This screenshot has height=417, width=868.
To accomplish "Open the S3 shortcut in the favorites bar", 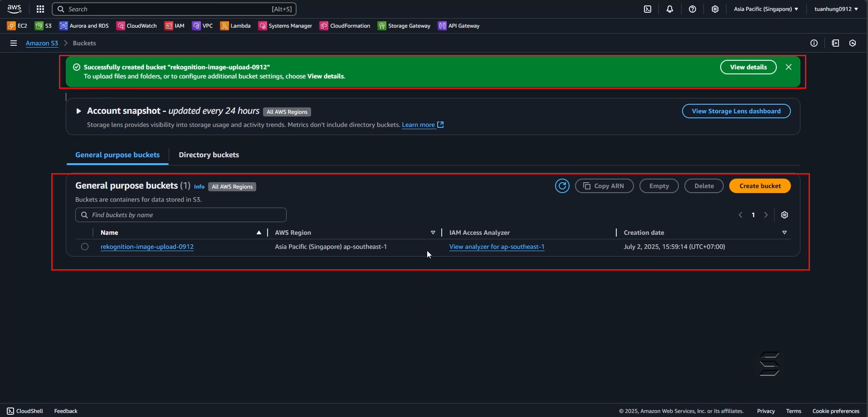I will (x=44, y=26).
